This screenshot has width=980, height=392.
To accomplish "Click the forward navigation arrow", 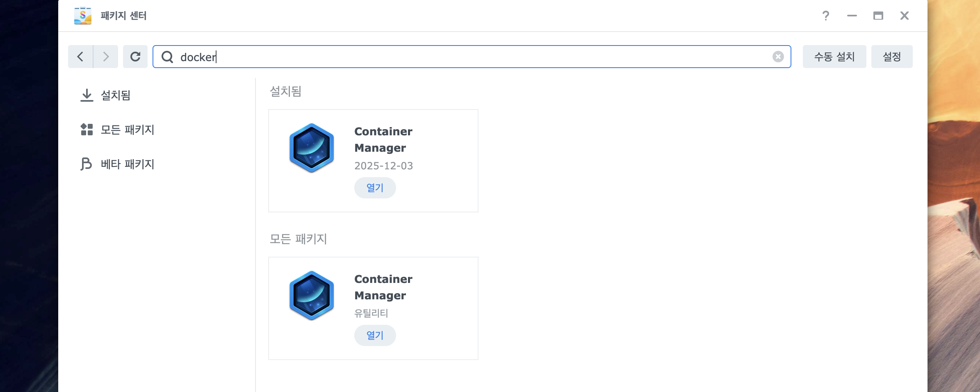I will click(x=105, y=57).
